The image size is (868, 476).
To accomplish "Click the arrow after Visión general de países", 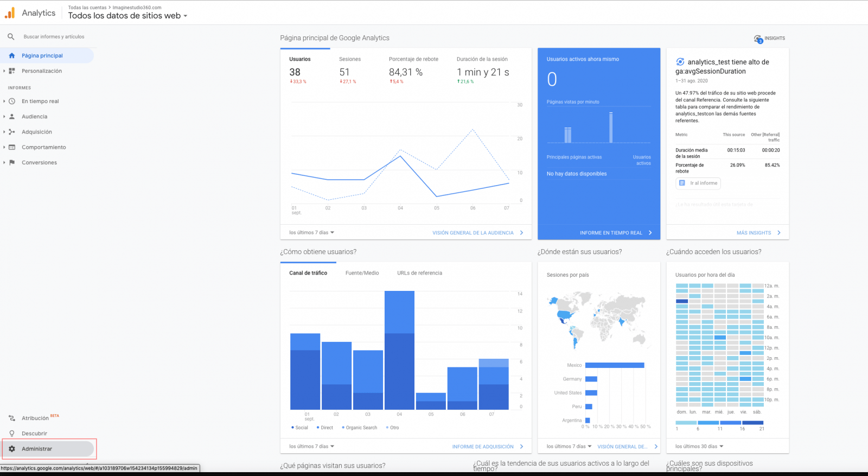I will coord(656,447).
